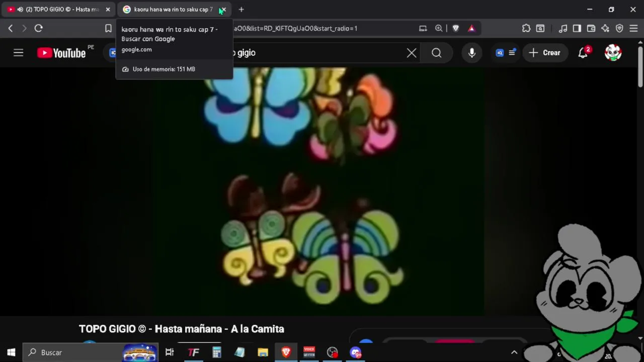Viewport: 644px width, 362px height.
Task: Start voice search with the microphone
Action: [472, 53]
